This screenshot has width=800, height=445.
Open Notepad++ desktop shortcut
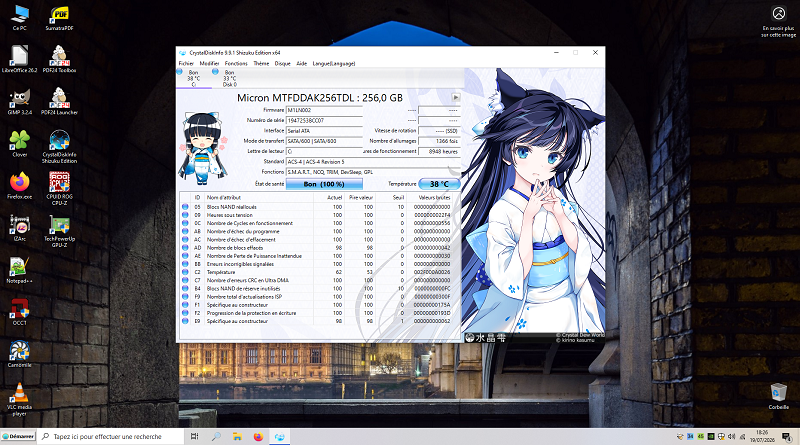[x=19, y=270]
